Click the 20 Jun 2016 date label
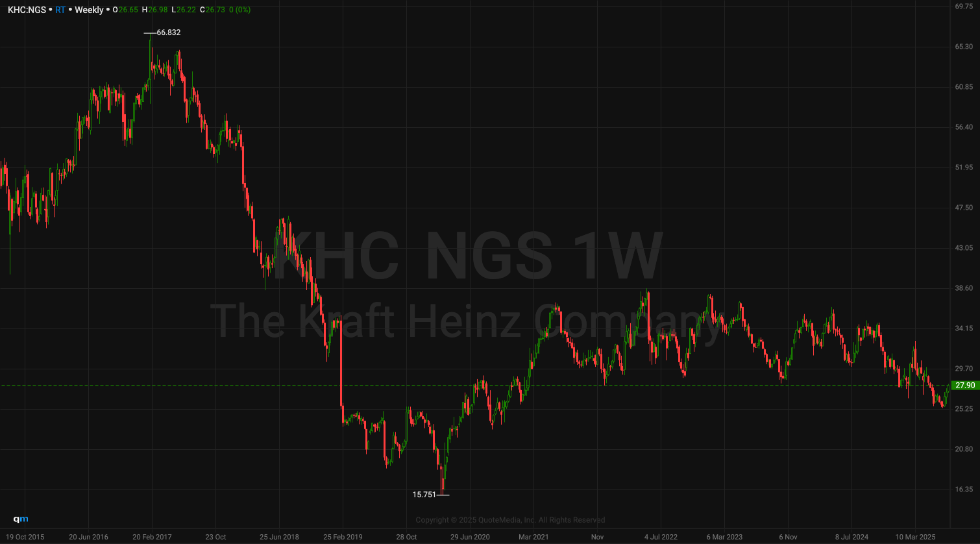Image resolution: width=980 pixels, height=544 pixels. pos(88,537)
